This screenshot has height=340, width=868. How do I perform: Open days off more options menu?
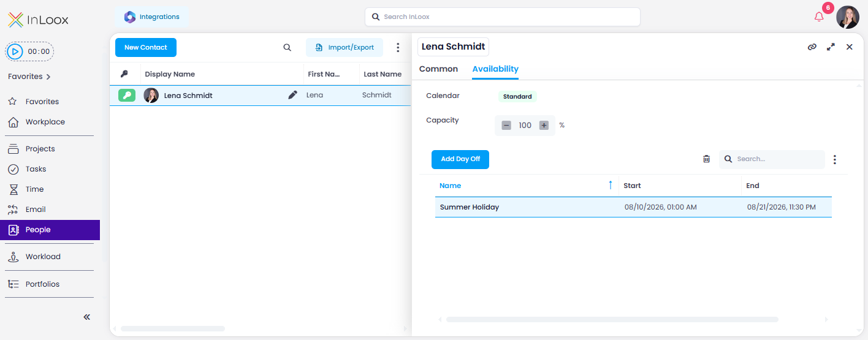coord(835,159)
